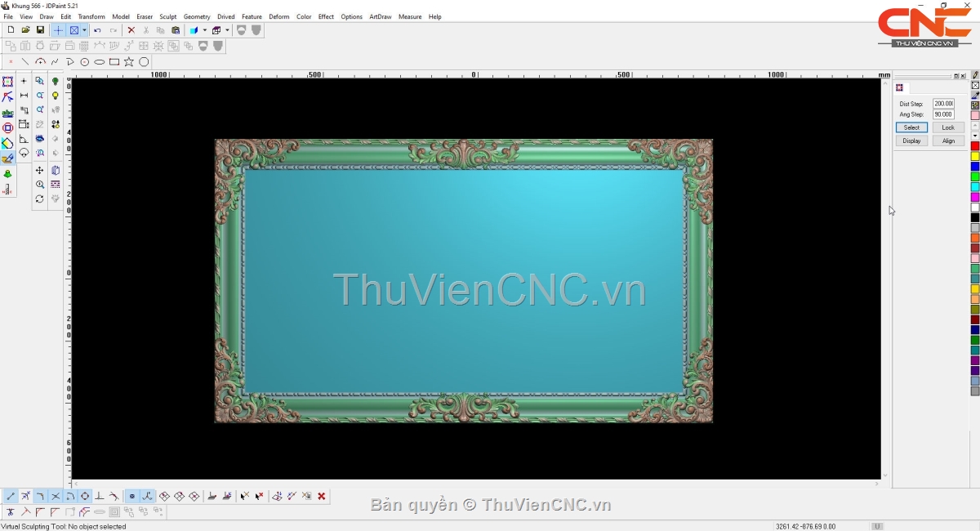Select the star shape drawing tool
Screen dimensions: 980x531
[x=129, y=62]
